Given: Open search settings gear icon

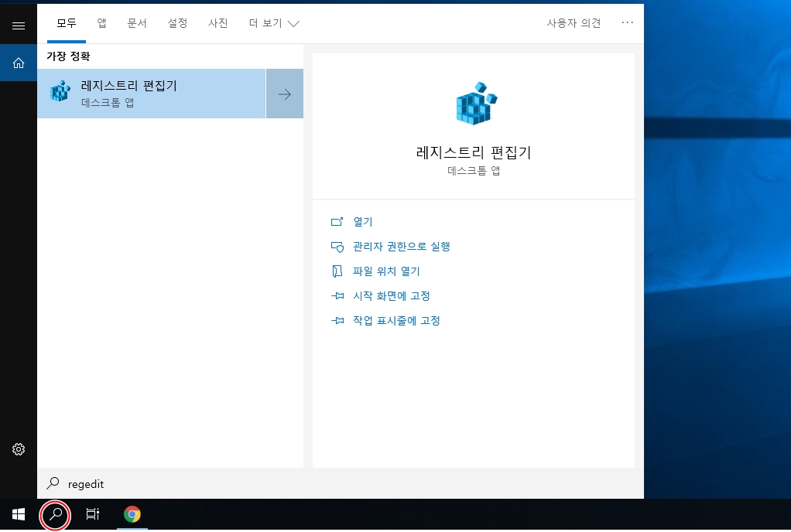Looking at the screenshot, I should click(19, 449).
